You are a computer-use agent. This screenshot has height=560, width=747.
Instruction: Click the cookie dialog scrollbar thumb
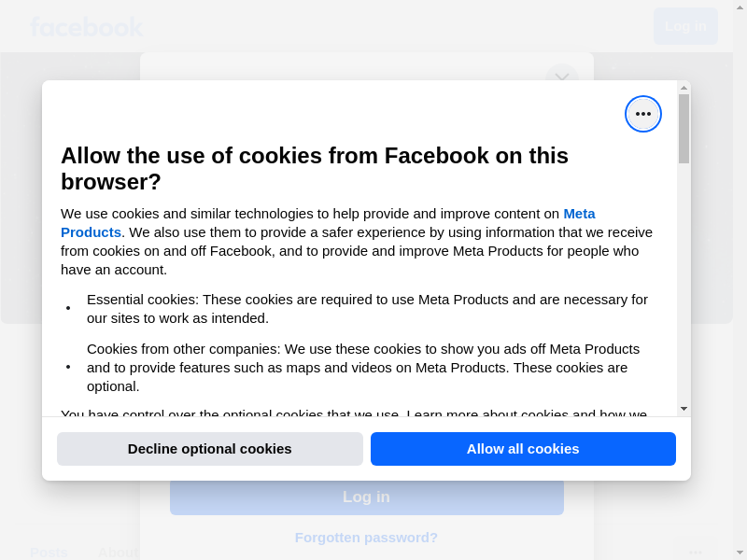684,129
